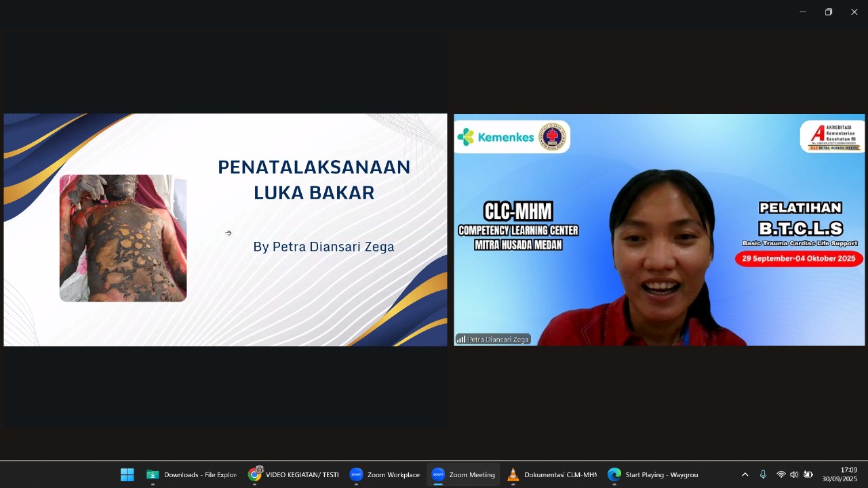Select Petra Diansari Zega video tile
The image size is (868, 488).
pos(659,230)
